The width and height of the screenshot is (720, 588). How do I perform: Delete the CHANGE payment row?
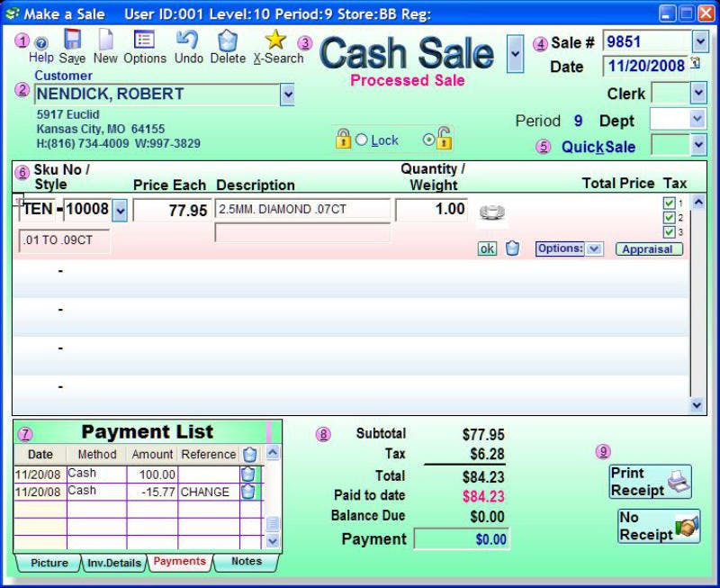[248, 492]
